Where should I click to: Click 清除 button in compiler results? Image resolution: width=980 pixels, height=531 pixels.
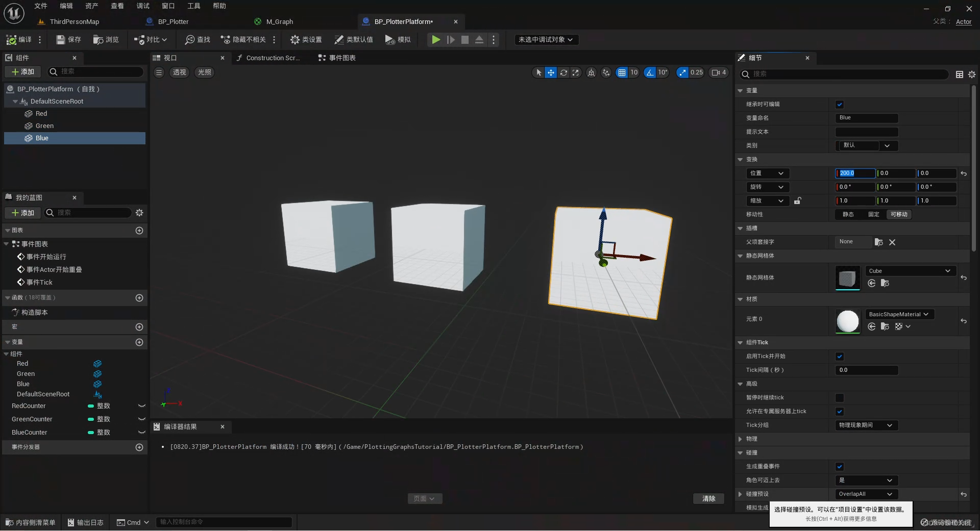709,499
